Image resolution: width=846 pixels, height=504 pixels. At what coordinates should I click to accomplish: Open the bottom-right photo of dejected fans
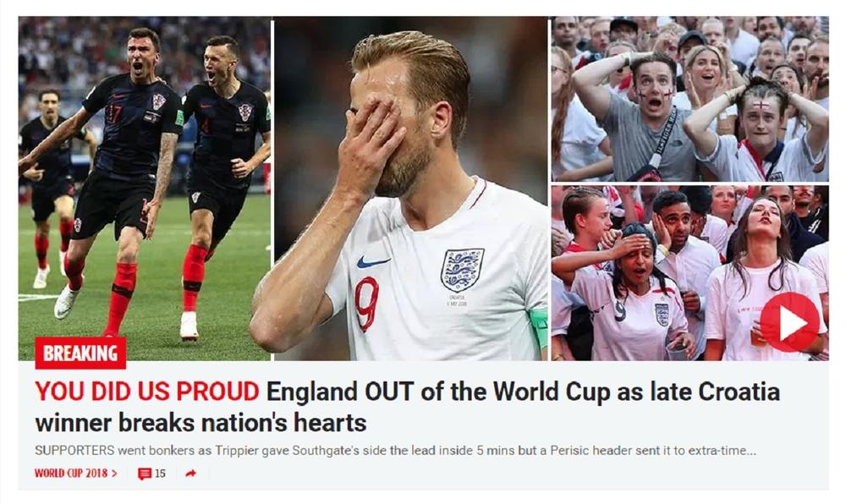click(x=689, y=273)
